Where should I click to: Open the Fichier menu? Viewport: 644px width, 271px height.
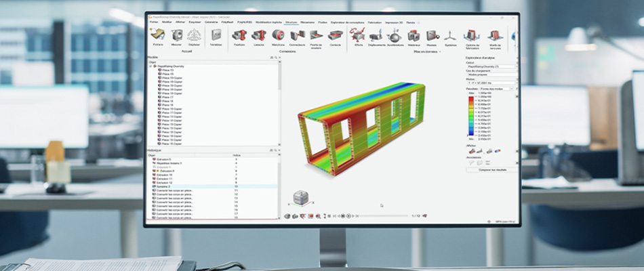pyautogui.click(x=154, y=22)
